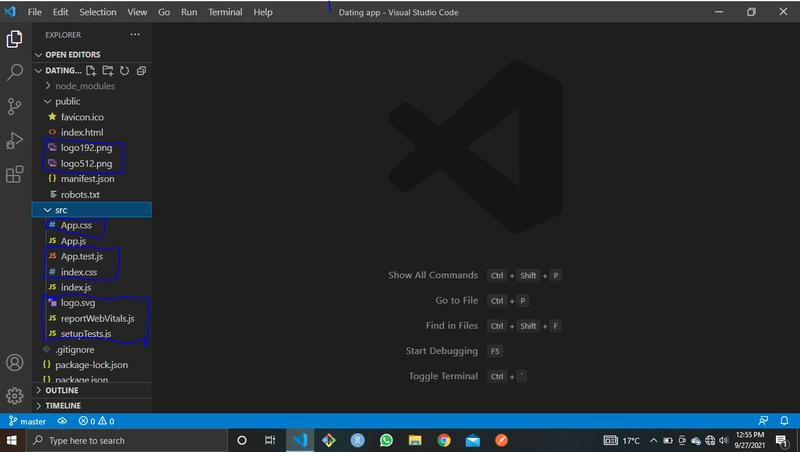800x452 pixels.
Task: Show hidden system tray icons chevron
Action: point(653,440)
